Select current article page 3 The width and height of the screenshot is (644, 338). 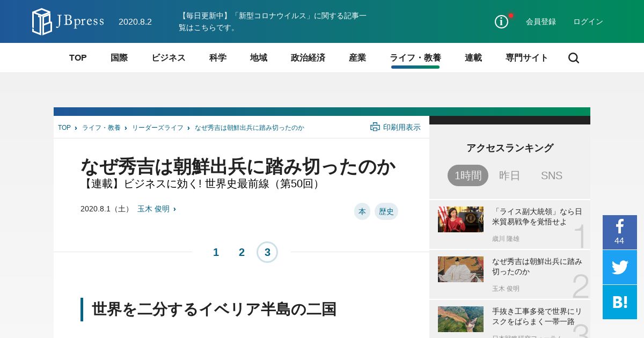[x=267, y=252]
